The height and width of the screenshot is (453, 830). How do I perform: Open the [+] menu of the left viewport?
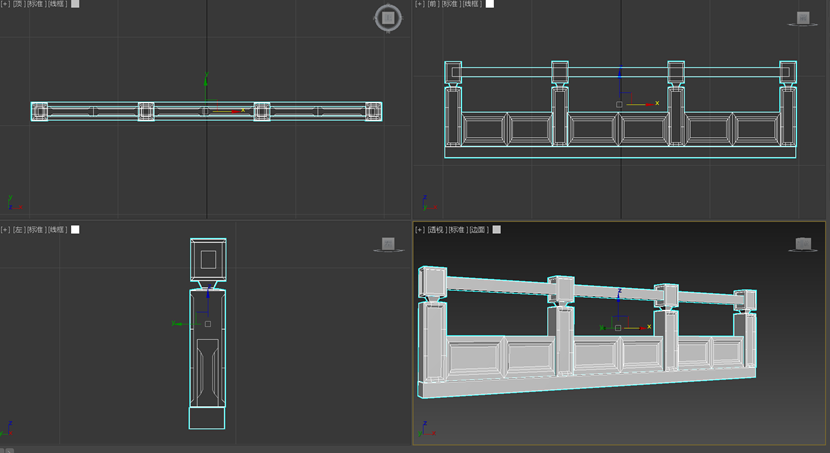(5, 230)
